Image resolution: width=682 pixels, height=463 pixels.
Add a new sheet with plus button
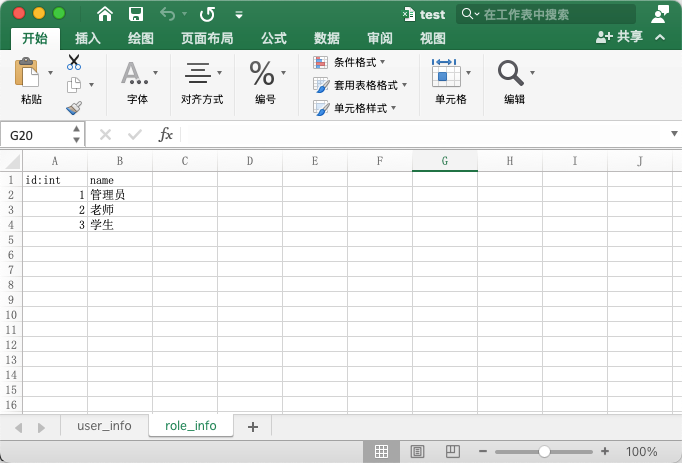point(252,427)
